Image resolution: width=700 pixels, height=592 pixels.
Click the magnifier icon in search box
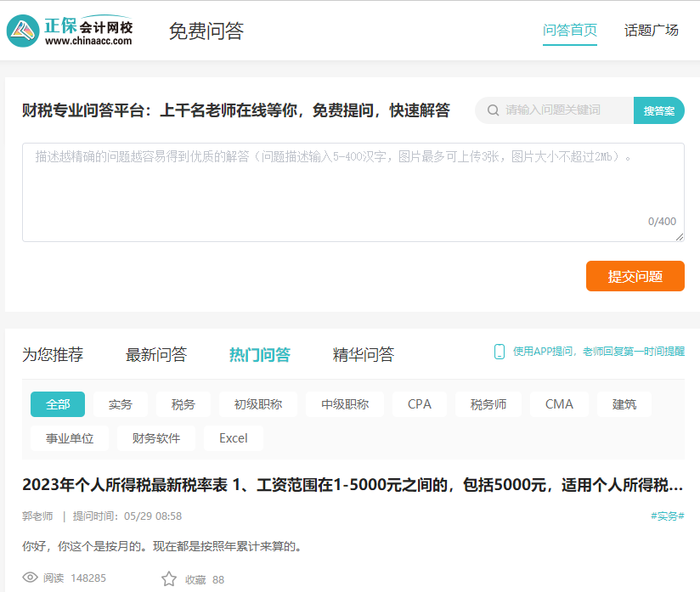point(493,110)
